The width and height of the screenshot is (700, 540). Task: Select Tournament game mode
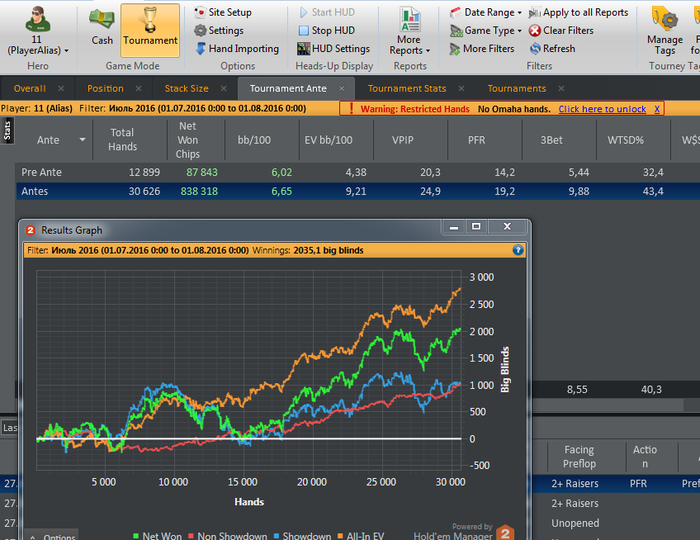pos(150,29)
